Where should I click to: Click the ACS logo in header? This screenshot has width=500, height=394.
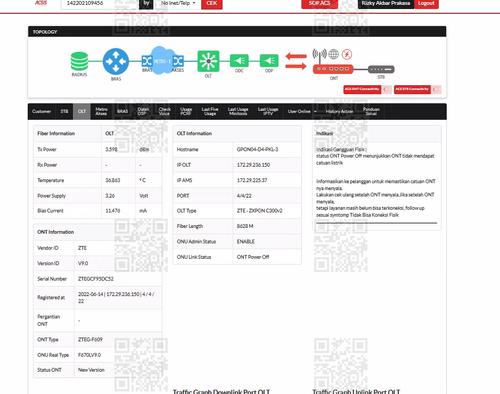[41, 3]
